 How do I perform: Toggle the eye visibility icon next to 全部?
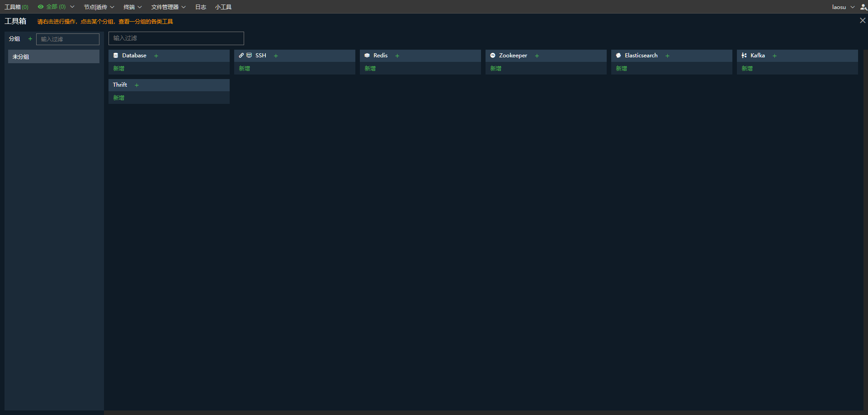(40, 7)
